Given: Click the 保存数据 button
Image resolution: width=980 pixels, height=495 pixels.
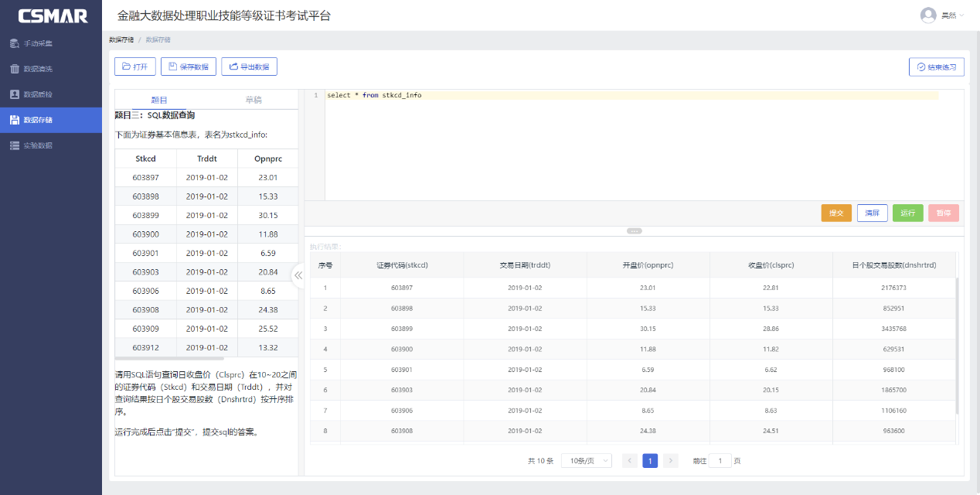Looking at the screenshot, I should click(189, 67).
